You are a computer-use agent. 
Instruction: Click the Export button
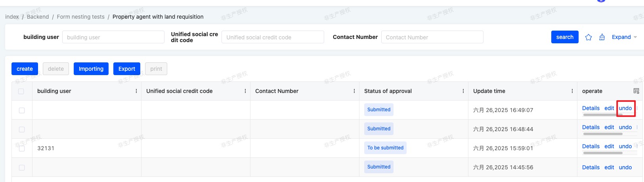[x=127, y=69]
